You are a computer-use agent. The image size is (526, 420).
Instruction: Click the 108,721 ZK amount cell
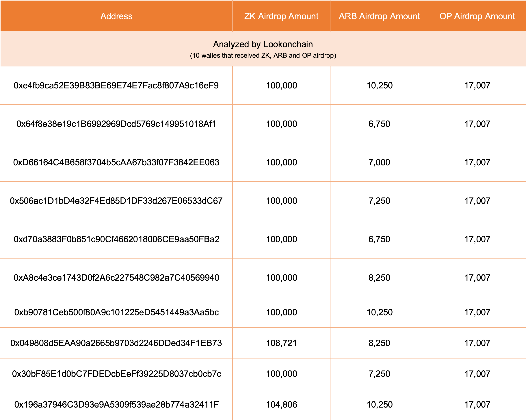pyautogui.click(x=281, y=343)
